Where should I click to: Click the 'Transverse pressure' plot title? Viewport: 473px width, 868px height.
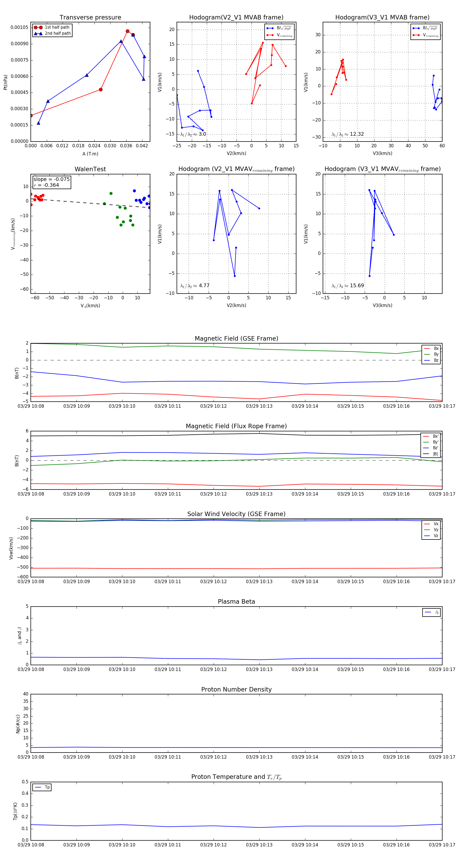[x=90, y=18]
